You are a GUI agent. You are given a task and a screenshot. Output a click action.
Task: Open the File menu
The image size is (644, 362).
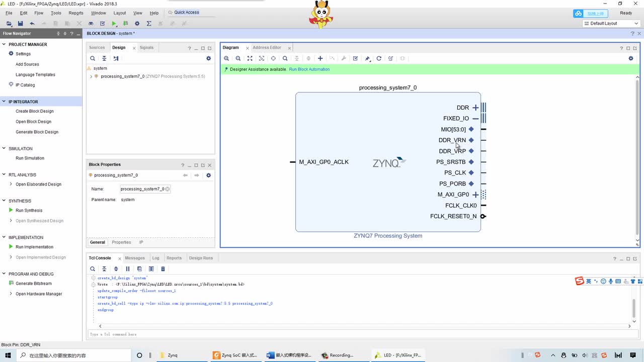coord(9,13)
